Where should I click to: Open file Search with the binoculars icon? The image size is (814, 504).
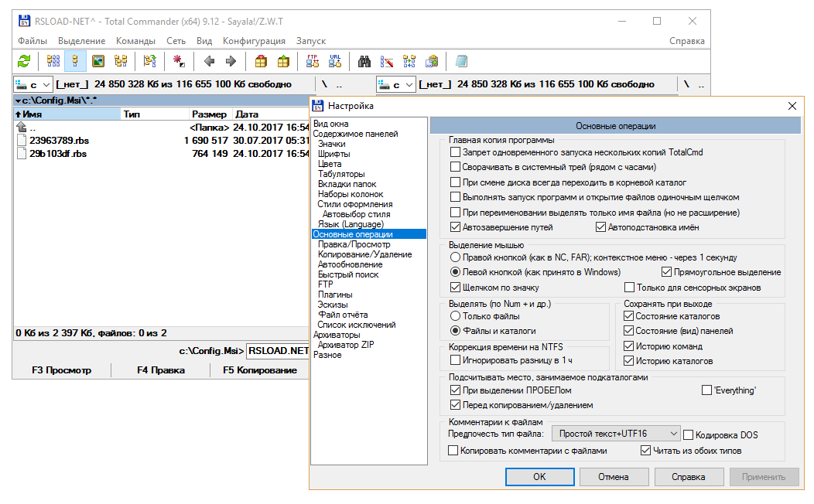point(364,61)
